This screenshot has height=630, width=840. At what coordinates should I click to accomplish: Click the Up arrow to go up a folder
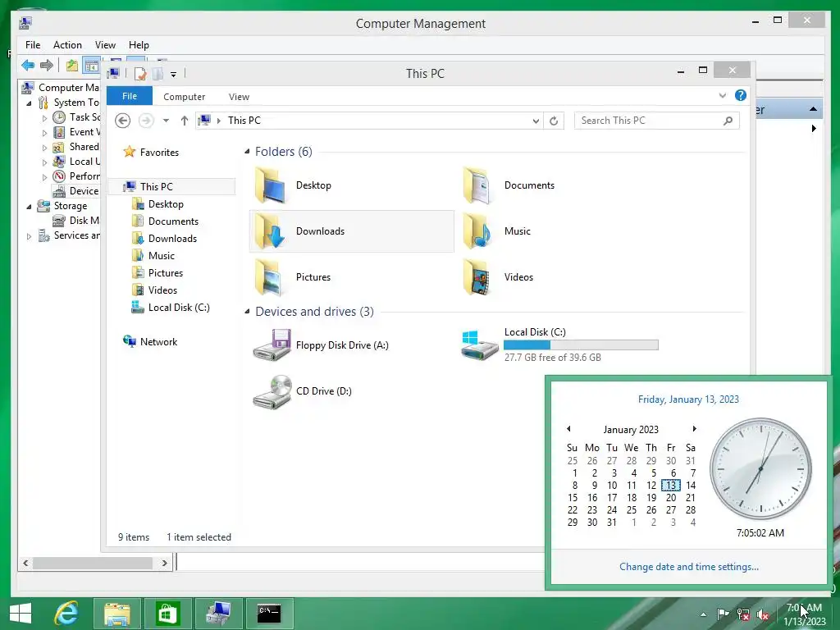click(x=185, y=121)
